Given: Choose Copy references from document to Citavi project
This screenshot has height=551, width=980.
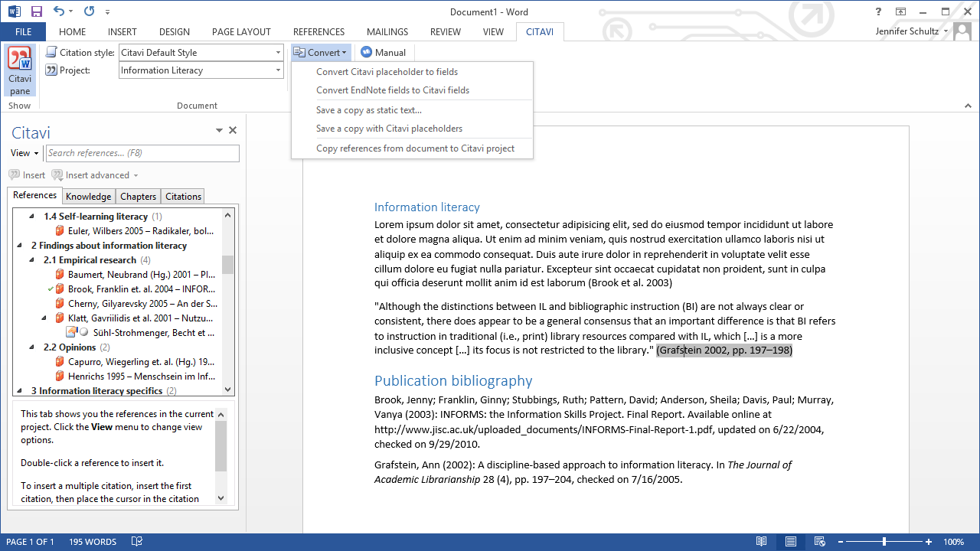Looking at the screenshot, I should (412, 148).
